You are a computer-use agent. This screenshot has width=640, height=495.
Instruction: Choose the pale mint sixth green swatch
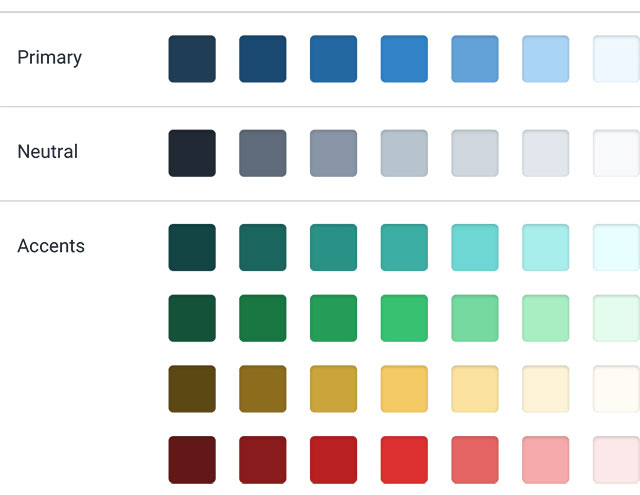545,318
